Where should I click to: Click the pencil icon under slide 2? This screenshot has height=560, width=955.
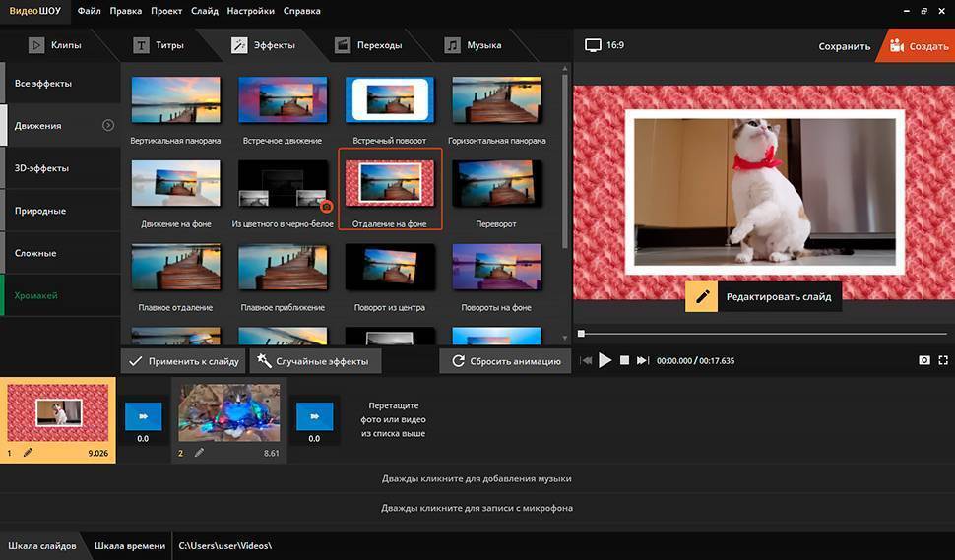(x=199, y=453)
